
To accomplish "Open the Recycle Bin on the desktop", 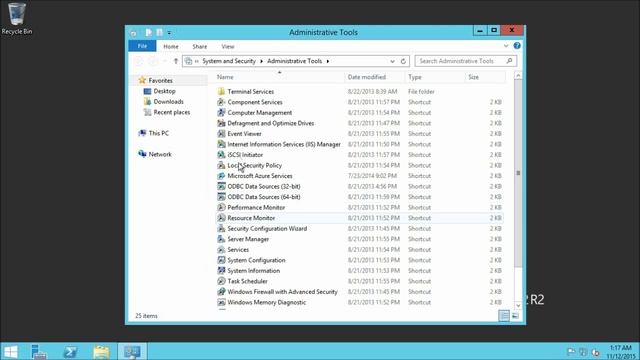I will coord(17,18).
